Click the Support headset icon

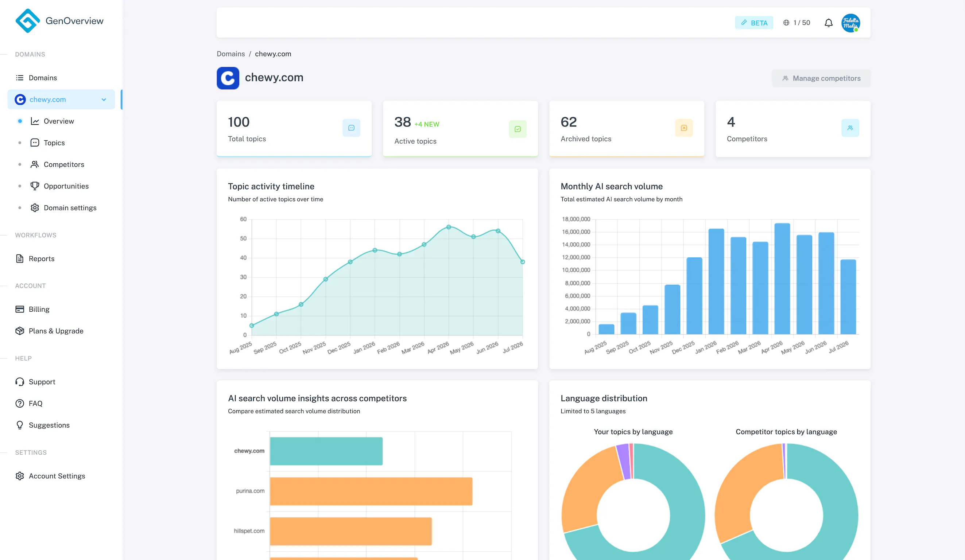point(20,382)
